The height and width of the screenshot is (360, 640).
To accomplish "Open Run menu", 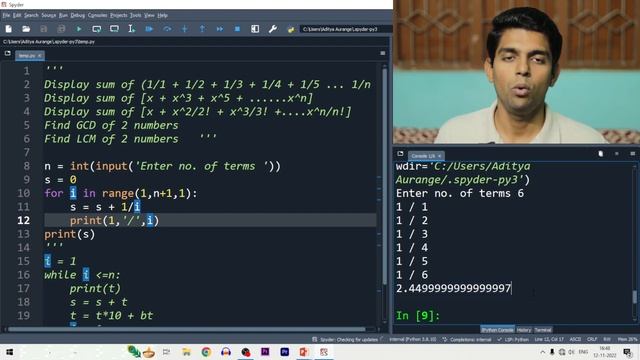I will click(63, 16).
